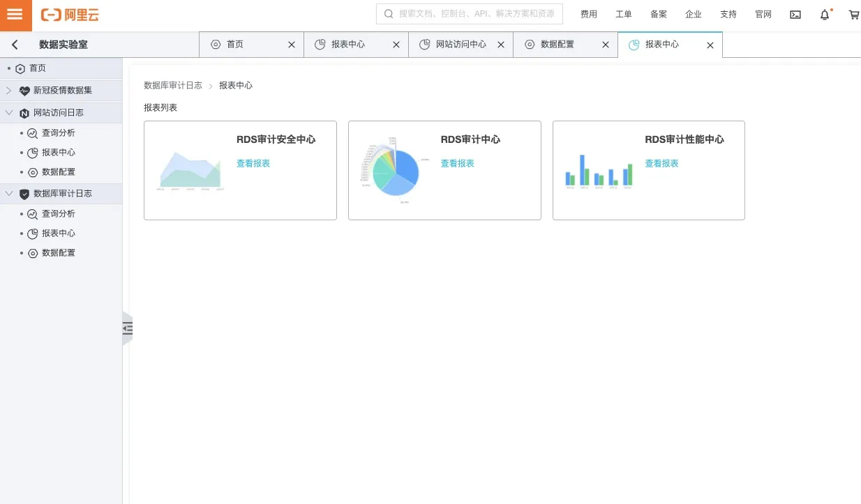The height and width of the screenshot is (504, 861).
Task: Go back with the left arrow beside 数据实验室
Action: tap(15, 45)
